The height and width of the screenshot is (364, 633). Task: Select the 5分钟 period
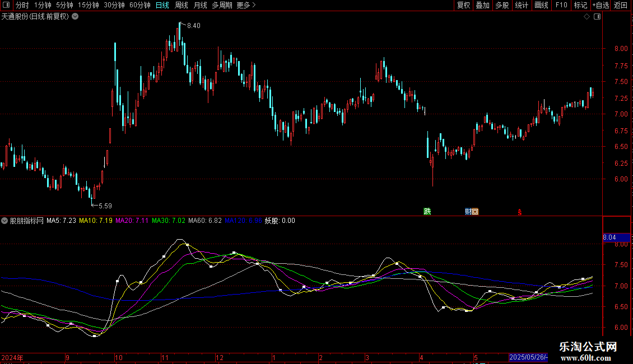tap(64, 5)
